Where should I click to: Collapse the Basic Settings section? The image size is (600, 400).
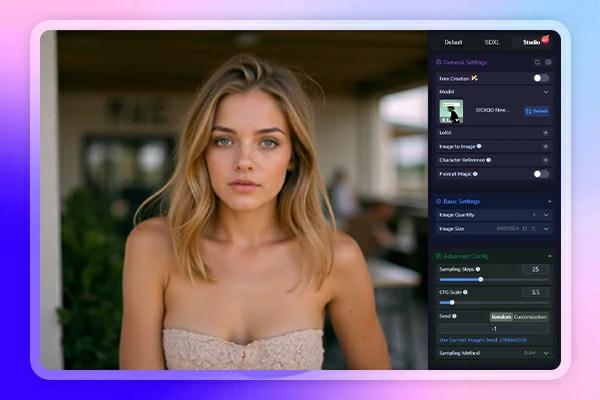pos(549,201)
